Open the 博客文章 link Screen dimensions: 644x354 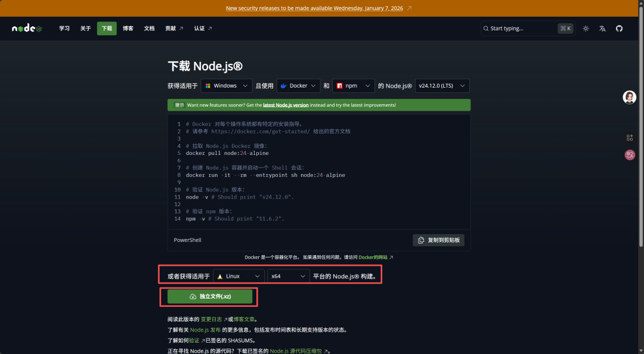click(243, 319)
